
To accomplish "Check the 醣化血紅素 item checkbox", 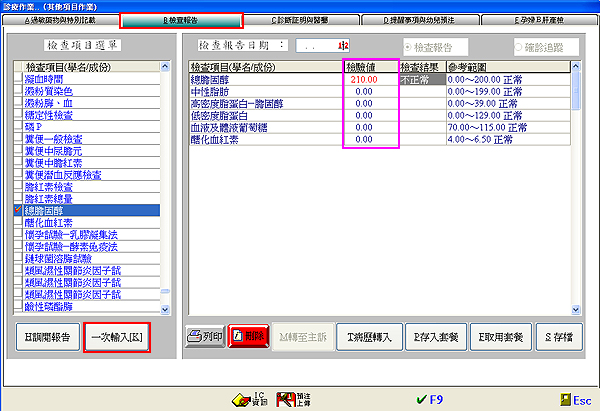I will tap(17, 224).
